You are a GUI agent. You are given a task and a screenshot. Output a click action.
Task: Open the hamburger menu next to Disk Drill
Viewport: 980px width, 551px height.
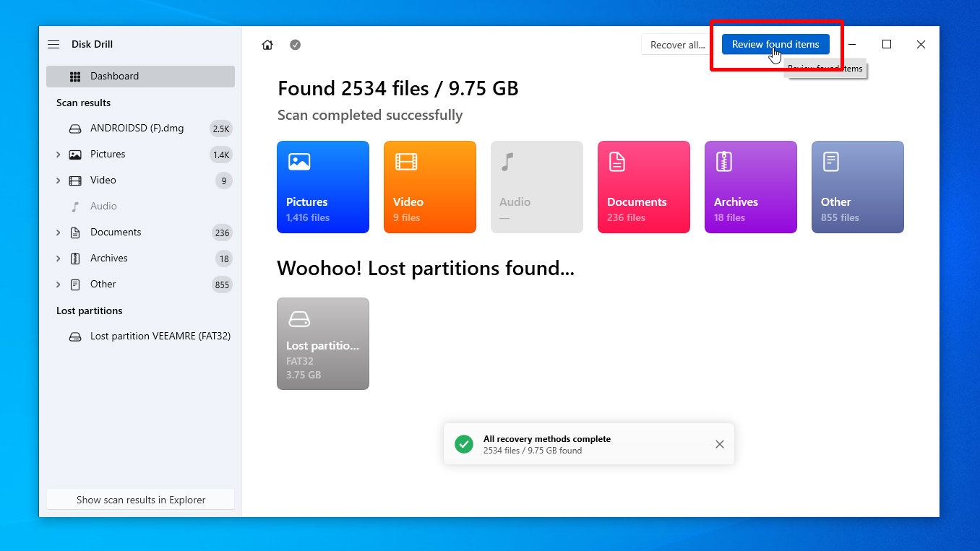coord(53,44)
